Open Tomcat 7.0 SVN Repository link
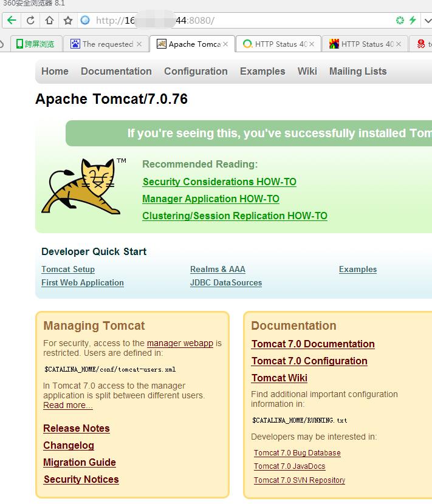 pos(300,480)
